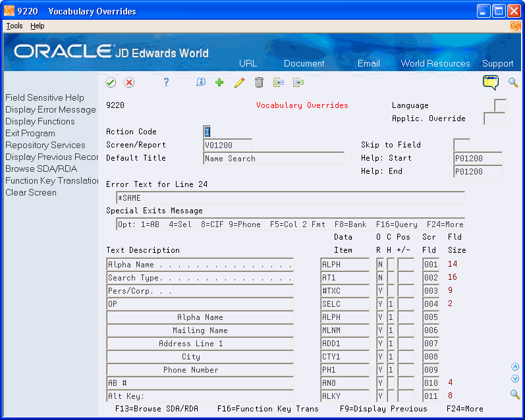Click F16=Function Key Trans

[x=268, y=409]
